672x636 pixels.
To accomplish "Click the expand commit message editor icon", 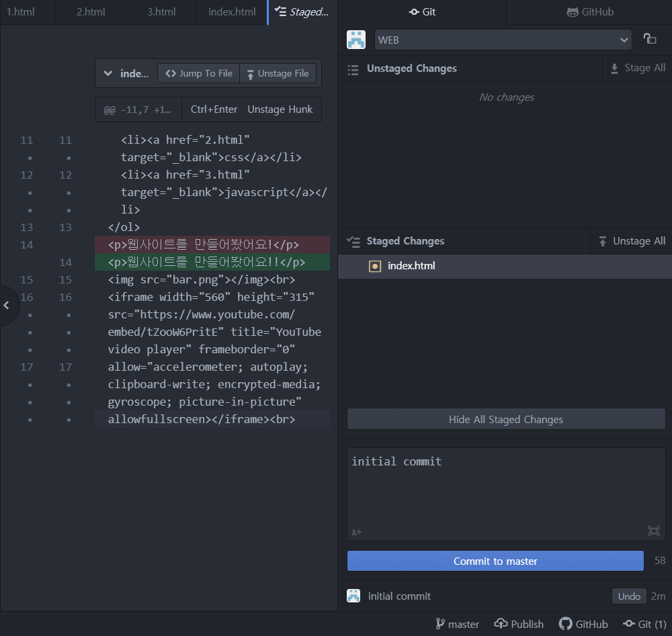I will tap(653, 531).
